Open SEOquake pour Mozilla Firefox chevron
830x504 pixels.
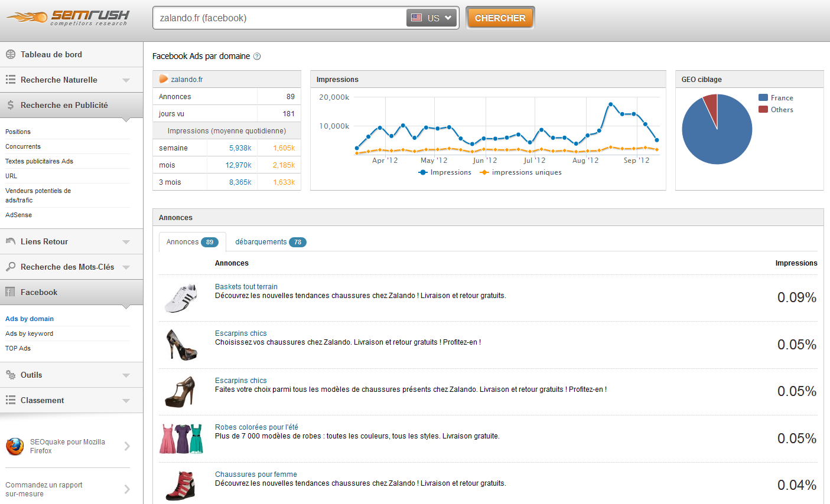tap(127, 446)
